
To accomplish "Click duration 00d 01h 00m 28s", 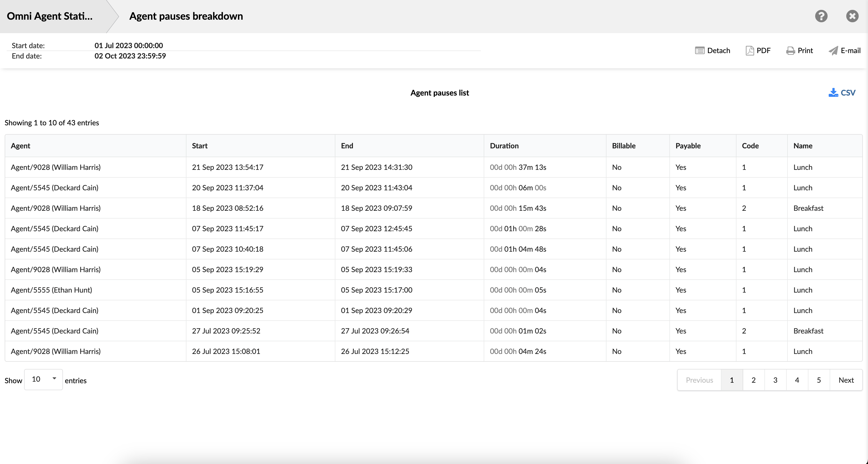I will [518, 229].
